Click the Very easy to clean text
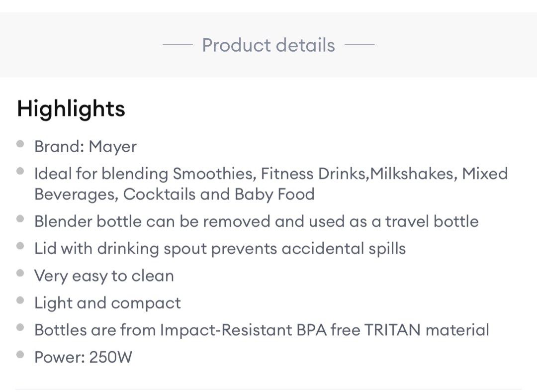Viewport: 537px width, 392px height. point(104,276)
